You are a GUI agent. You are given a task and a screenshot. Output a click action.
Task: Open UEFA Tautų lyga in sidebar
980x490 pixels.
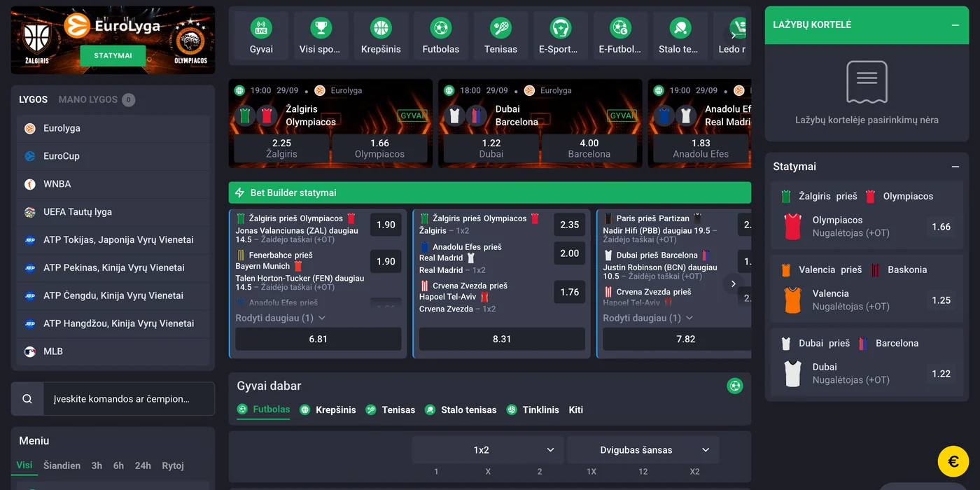click(x=113, y=212)
